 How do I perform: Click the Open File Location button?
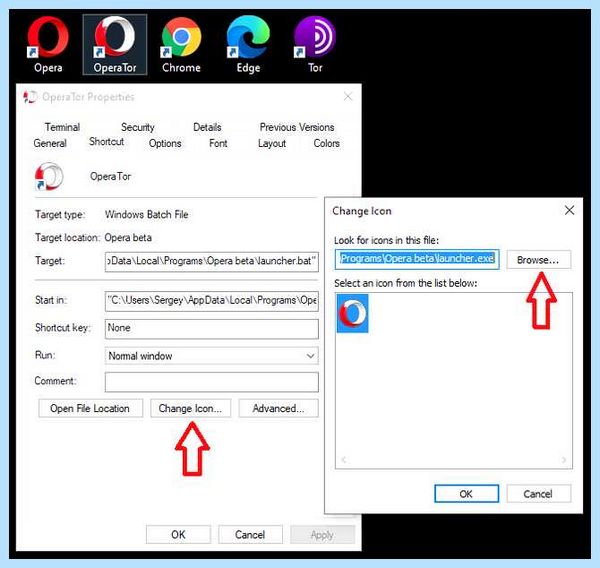(x=90, y=408)
